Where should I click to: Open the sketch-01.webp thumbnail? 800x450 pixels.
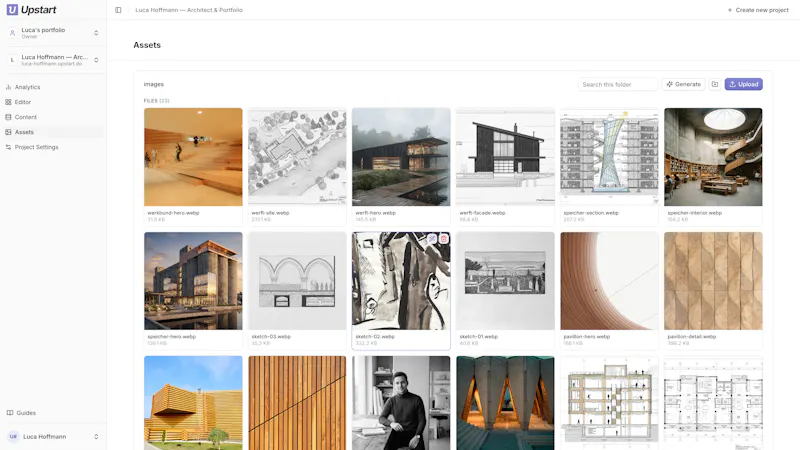click(505, 281)
